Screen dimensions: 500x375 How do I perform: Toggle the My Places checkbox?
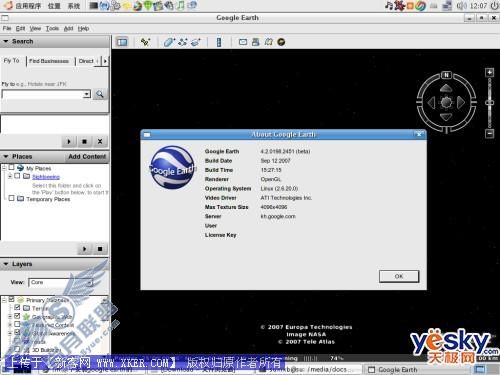11,167
